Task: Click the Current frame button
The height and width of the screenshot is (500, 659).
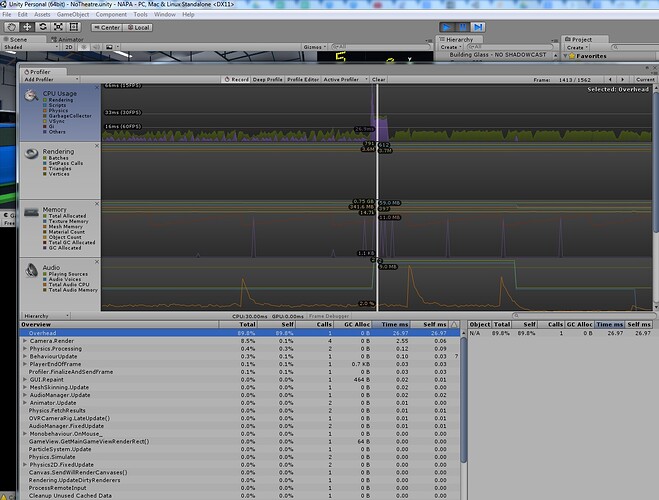Action: coord(645,79)
